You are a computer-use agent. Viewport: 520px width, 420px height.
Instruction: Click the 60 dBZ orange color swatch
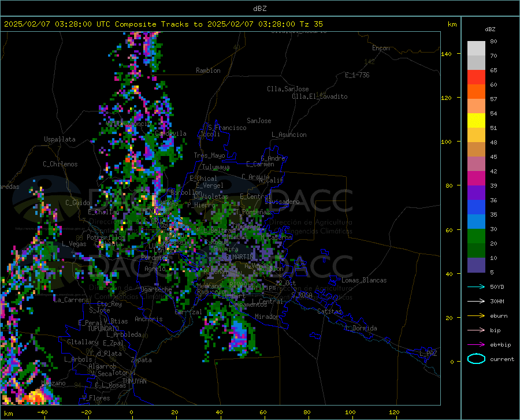(476, 91)
